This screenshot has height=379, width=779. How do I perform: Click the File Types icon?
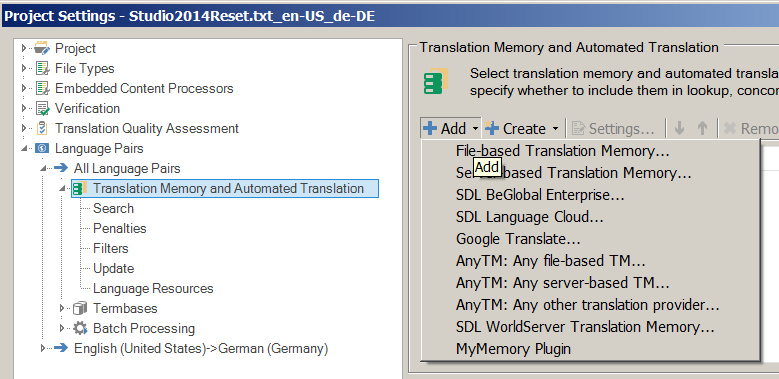(42, 68)
